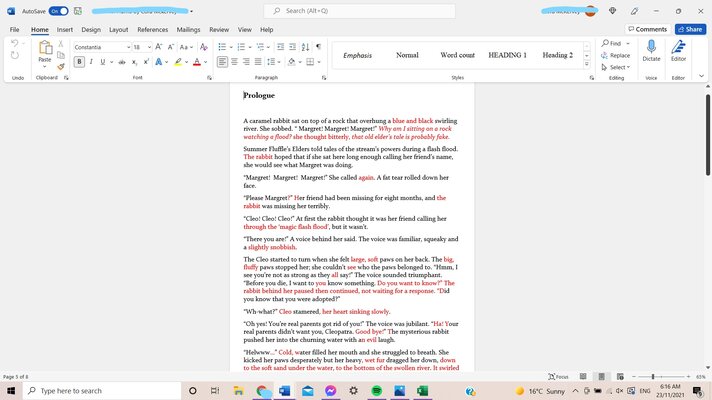Sort paragraphs A to Z
The image size is (712, 400).
(x=306, y=47)
